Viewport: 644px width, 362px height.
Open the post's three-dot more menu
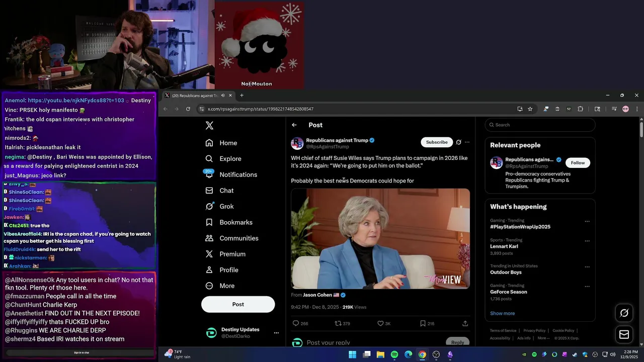pos(467,142)
